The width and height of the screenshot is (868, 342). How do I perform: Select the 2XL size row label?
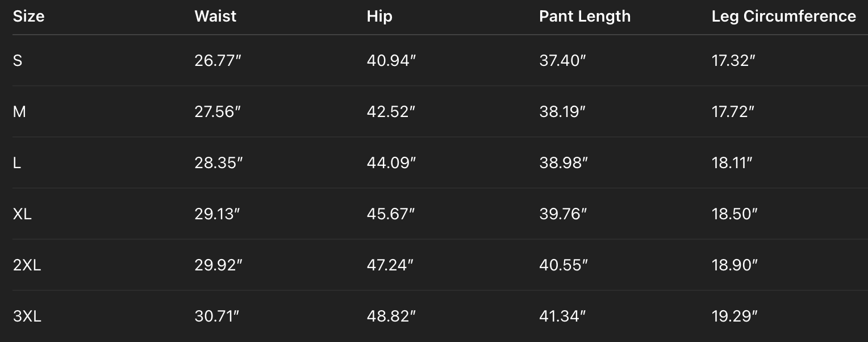[x=27, y=265]
